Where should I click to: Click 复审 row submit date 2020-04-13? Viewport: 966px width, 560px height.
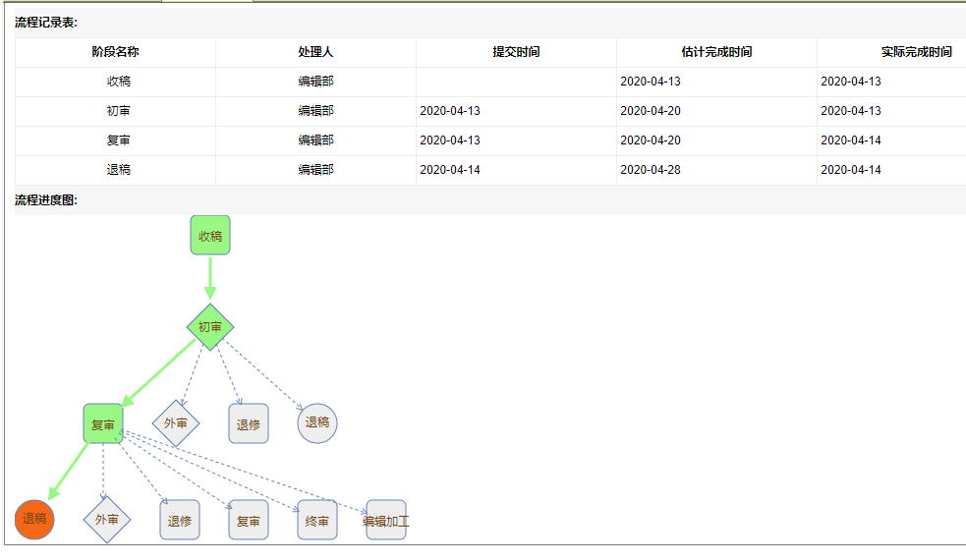pos(450,140)
